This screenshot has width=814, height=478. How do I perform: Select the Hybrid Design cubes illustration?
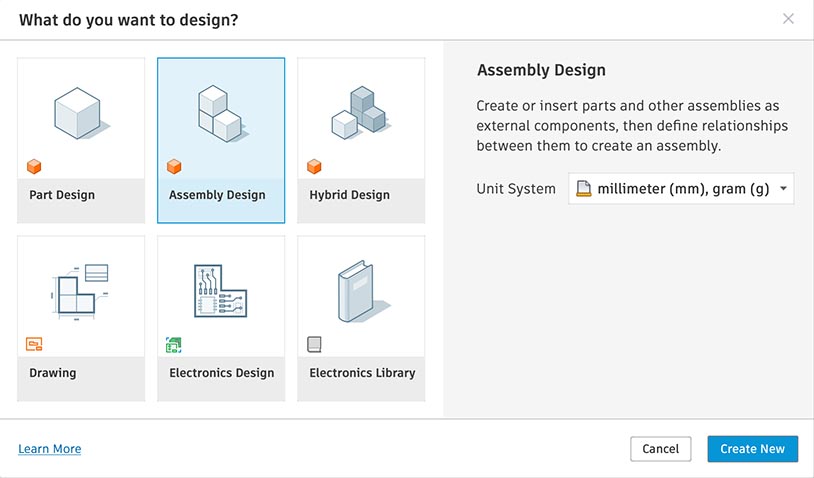pos(361,113)
